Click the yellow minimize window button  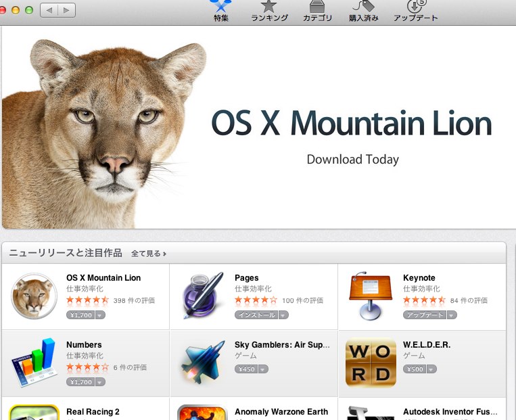tap(16, 10)
